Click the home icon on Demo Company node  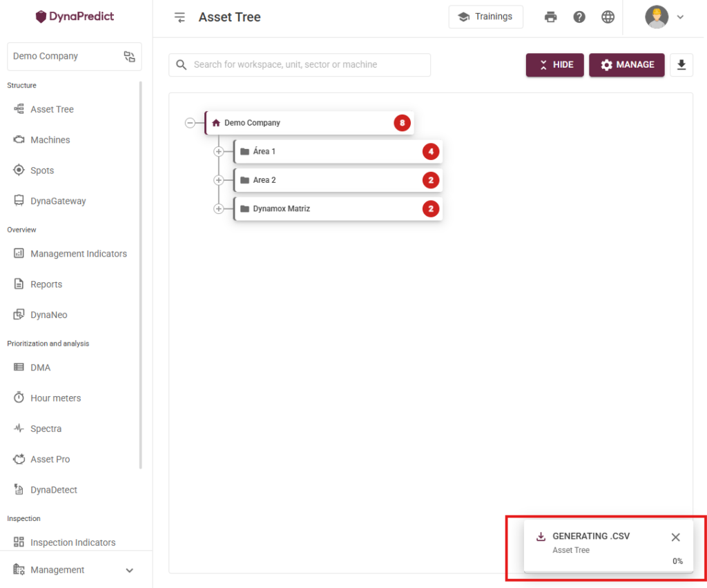point(216,123)
